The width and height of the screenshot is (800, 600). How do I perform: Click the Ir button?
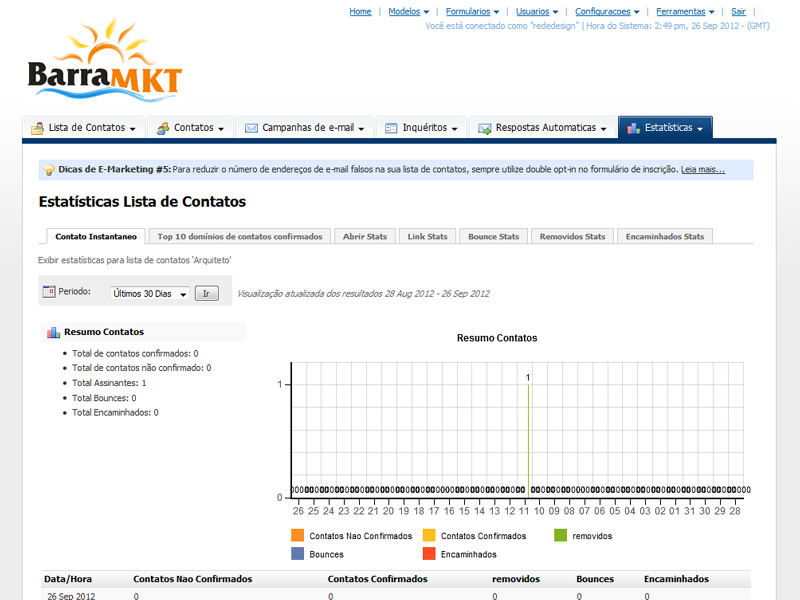point(207,293)
